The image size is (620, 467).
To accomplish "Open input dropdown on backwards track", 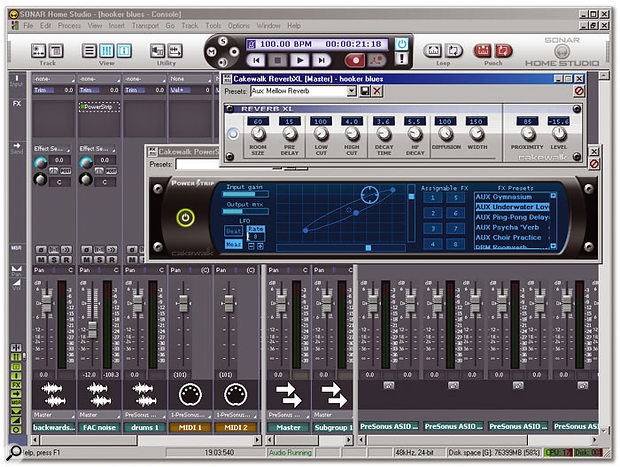I will 53,79.
